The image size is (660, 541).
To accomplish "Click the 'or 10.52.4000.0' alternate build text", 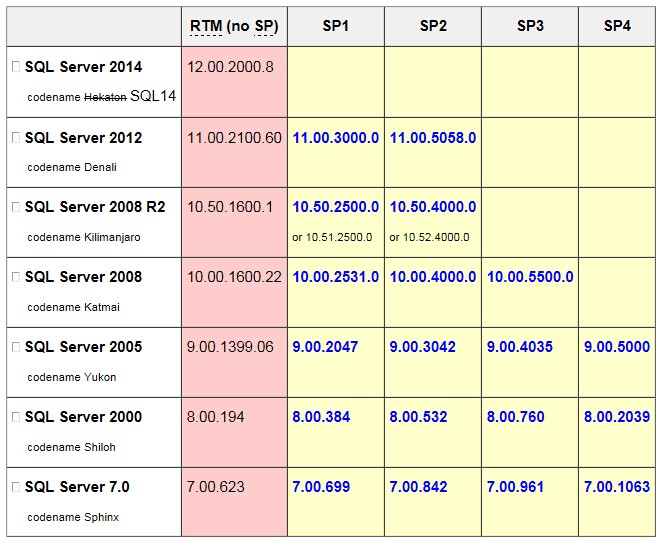I will [429, 237].
